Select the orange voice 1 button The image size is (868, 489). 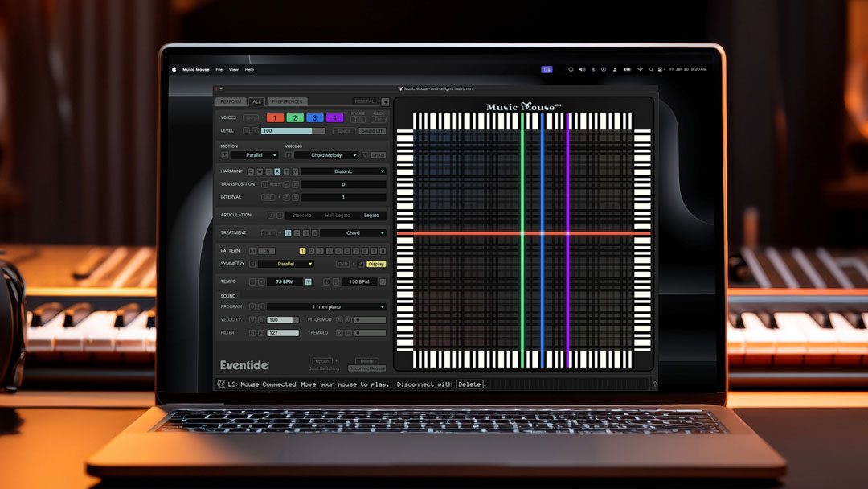[274, 117]
